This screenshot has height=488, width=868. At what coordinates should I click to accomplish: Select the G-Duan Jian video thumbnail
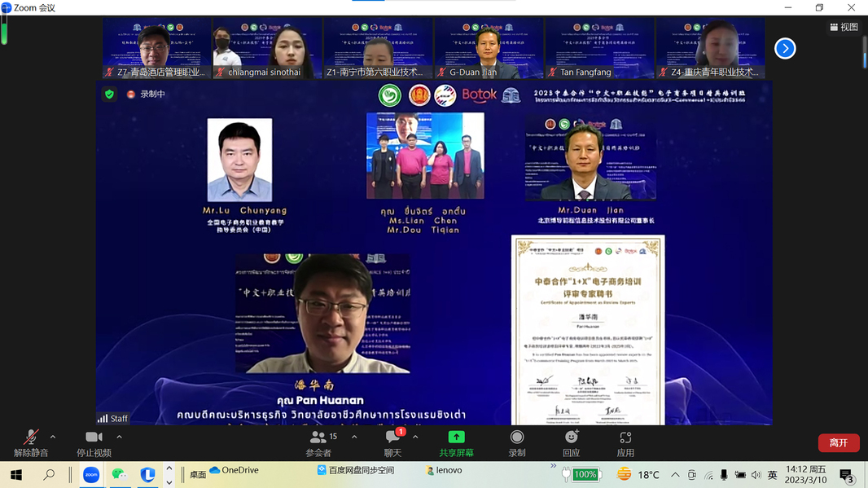pyautogui.click(x=489, y=49)
